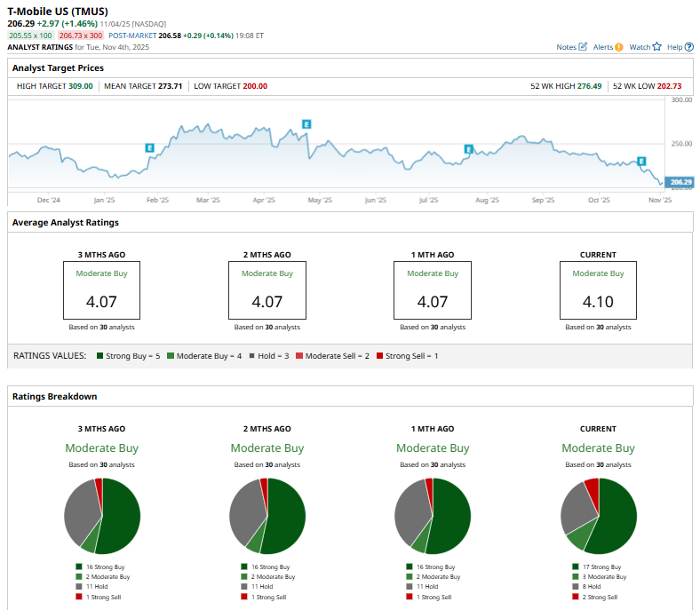Click the green bid box 205.55 x 100

31,34
